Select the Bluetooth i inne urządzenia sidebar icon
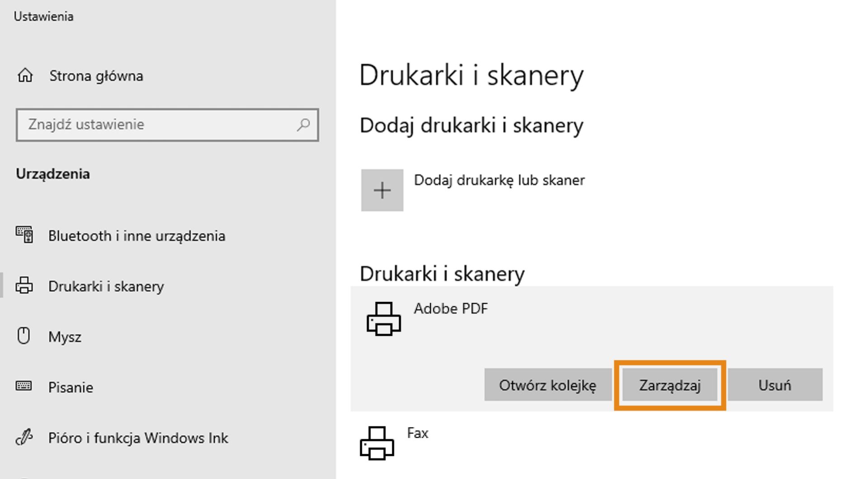This screenshot has height=479, width=868. [x=25, y=235]
